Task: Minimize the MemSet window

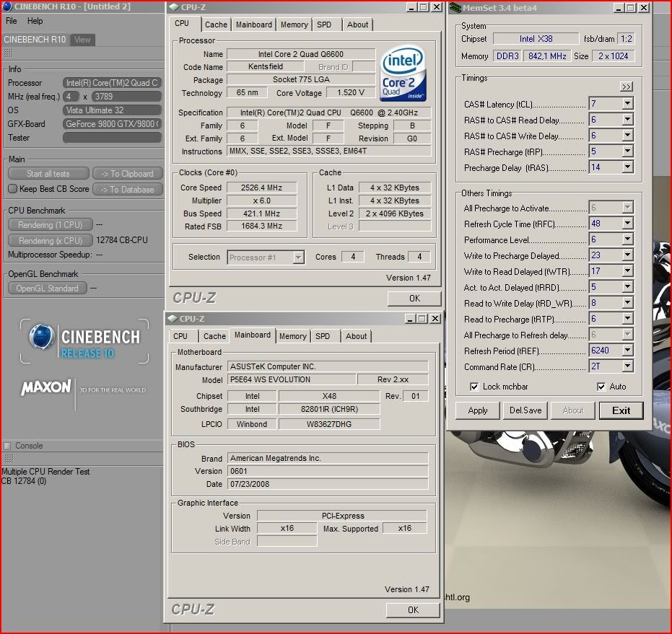Action: pyautogui.click(x=619, y=8)
